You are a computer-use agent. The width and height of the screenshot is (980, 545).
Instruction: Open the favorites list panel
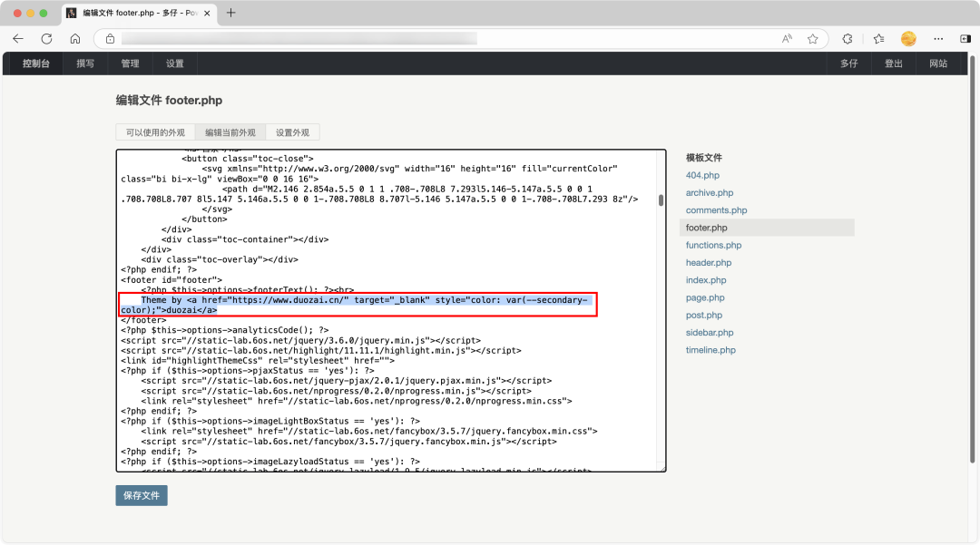coord(878,39)
